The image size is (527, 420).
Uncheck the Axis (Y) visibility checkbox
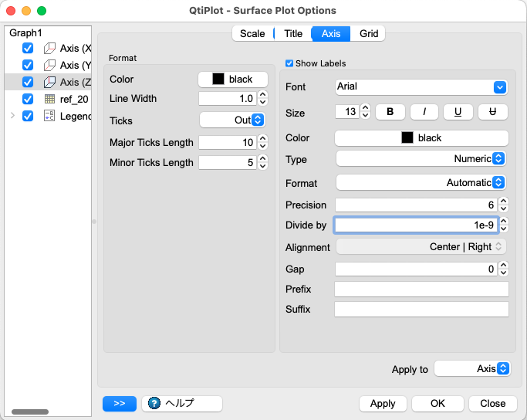[28, 65]
